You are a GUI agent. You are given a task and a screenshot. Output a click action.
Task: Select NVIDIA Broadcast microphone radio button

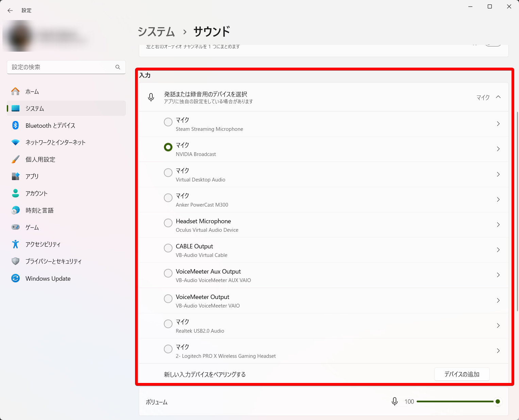click(168, 147)
